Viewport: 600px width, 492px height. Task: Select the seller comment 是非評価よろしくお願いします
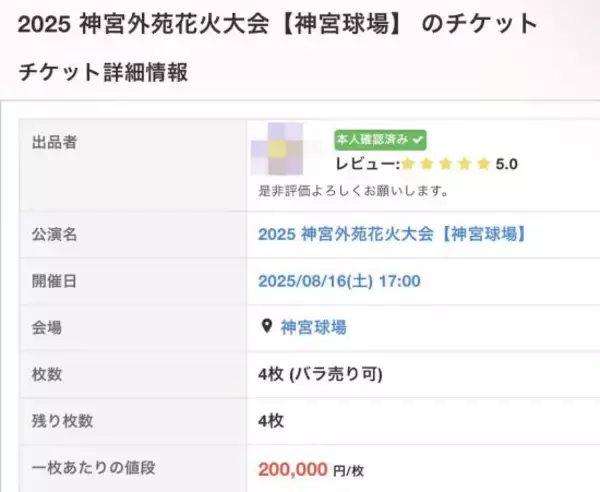353,189
